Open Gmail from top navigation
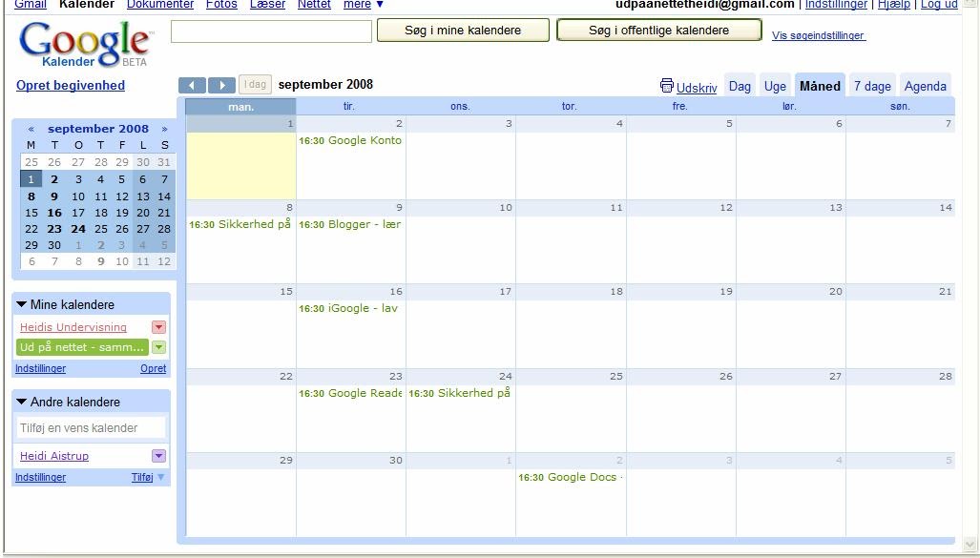Image resolution: width=980 pixels, height=558 pixels. tap(30, 5)
